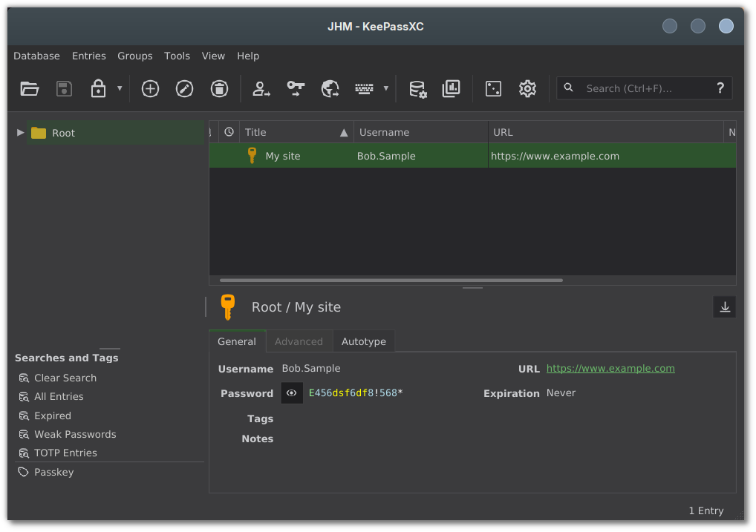The height and width of the screenshot is (532, 756).
Task: Switch to the Advanced tab
Action: [x=299, y=341]
